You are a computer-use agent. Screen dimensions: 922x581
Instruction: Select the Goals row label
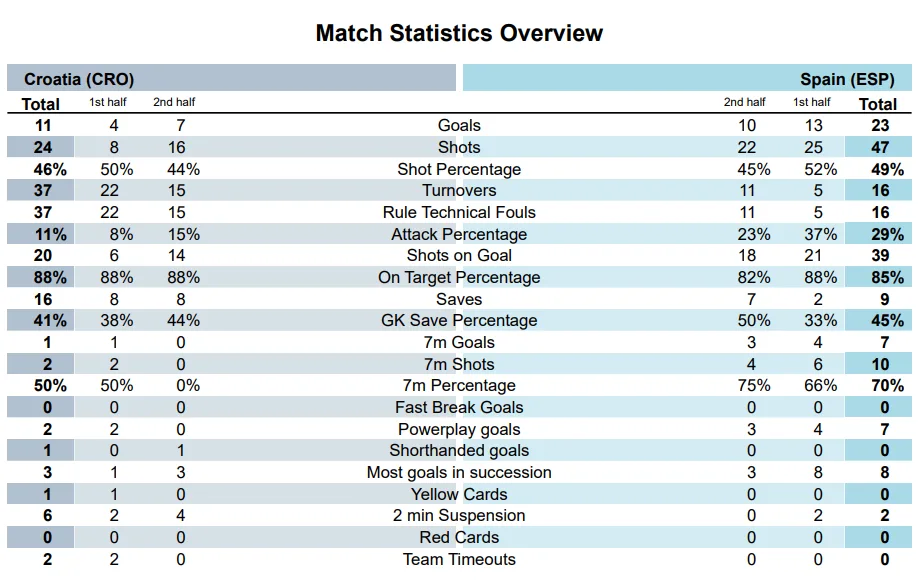tap(459, 126)
